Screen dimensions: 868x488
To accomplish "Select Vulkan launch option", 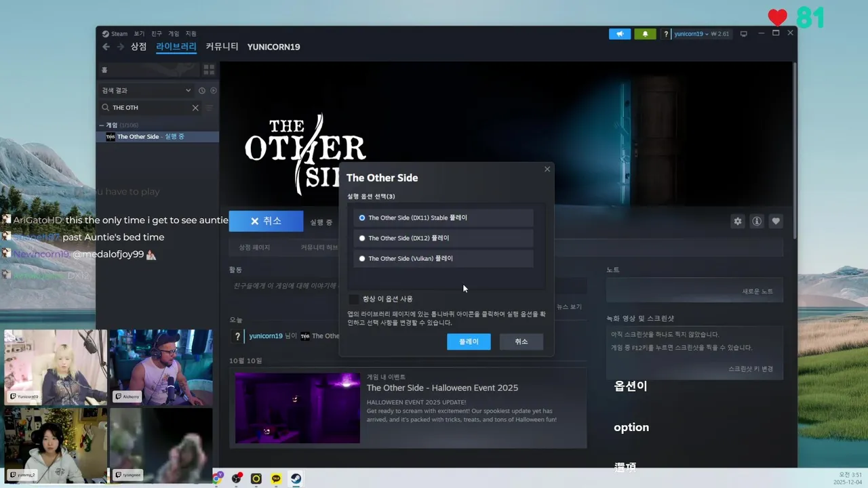I will click(443, 258).
